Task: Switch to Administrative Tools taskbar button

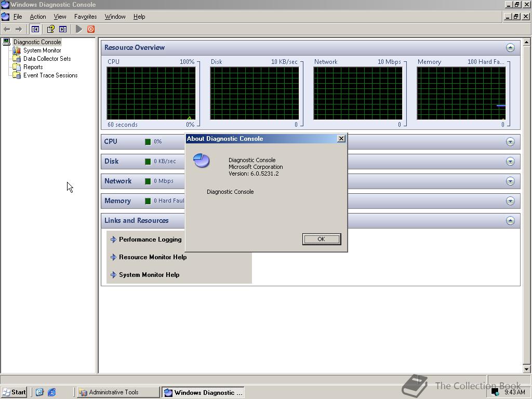Action: pos(118,392)
